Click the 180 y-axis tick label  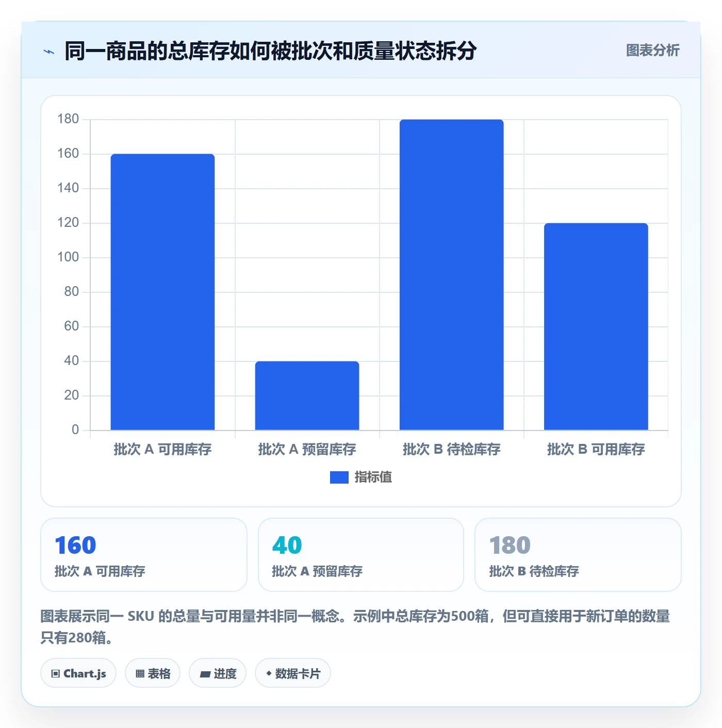(x=68, y=119)
